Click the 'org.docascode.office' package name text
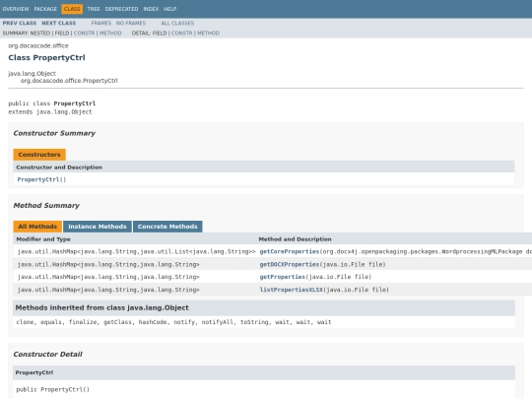The width and height of the screenshot is (532, 399). click(38, 45)
